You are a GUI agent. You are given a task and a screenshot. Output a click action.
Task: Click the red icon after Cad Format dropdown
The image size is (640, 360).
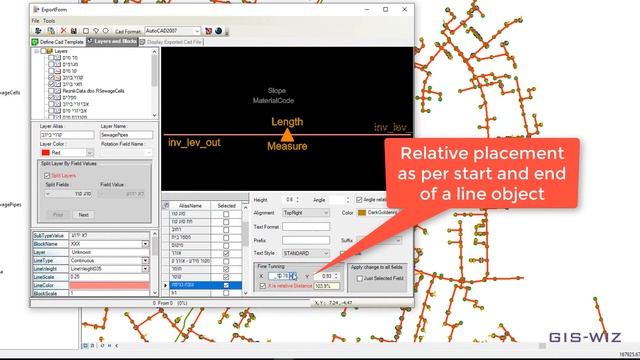pyautogui.click(x=209, y=31)
